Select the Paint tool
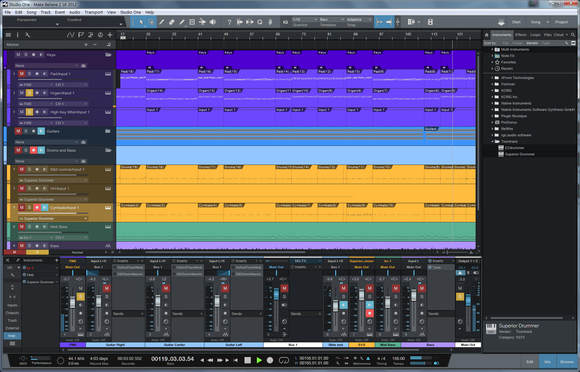The width and height of the screenshot is (580, 372). pos(182,22)
